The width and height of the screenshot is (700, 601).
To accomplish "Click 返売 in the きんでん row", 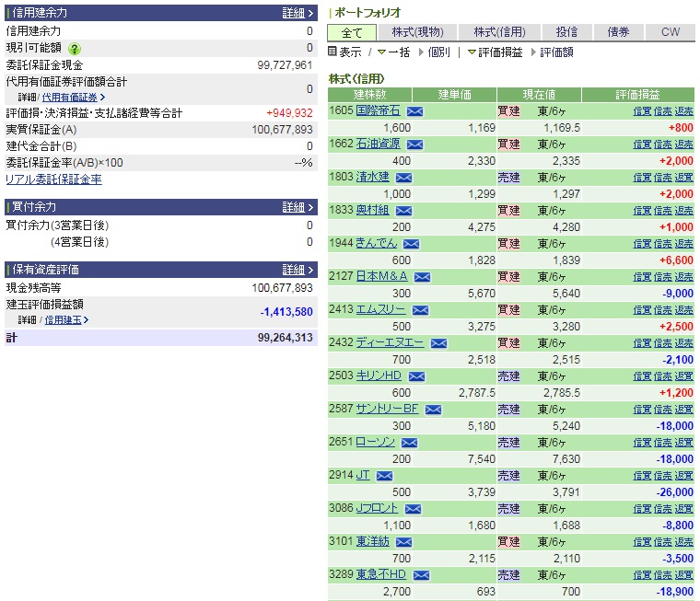I will click(683, 244).
